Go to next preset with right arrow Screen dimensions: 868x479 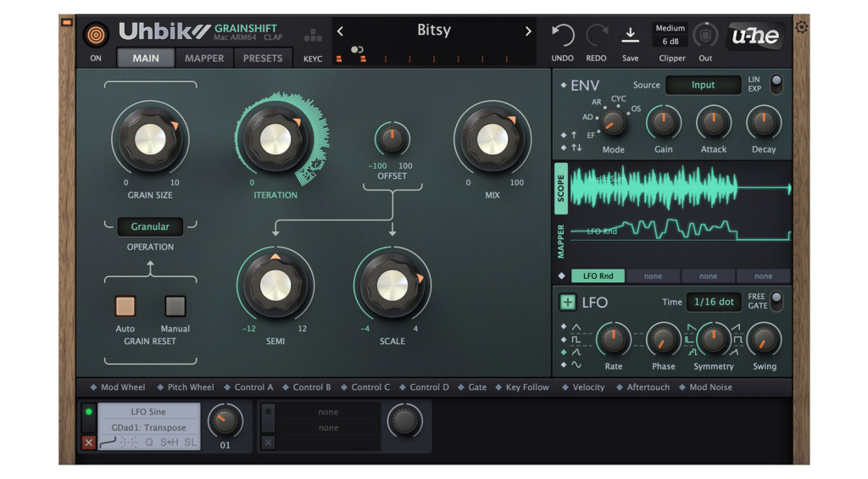pyautogui.click(x=528, y=31)
